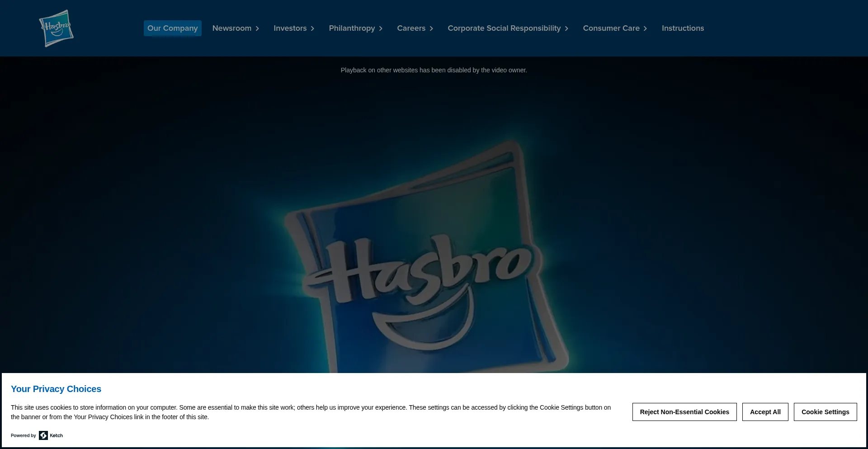Click the Ketch logo icon
The image size is (868, 449).
pyautogui.click(x=43, y=435)
